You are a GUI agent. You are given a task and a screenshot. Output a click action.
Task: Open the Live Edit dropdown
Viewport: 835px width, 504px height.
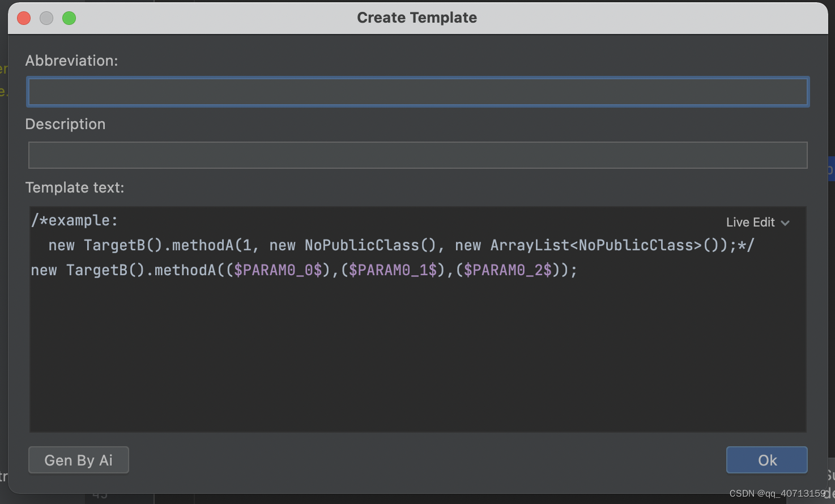pos(757,223)
